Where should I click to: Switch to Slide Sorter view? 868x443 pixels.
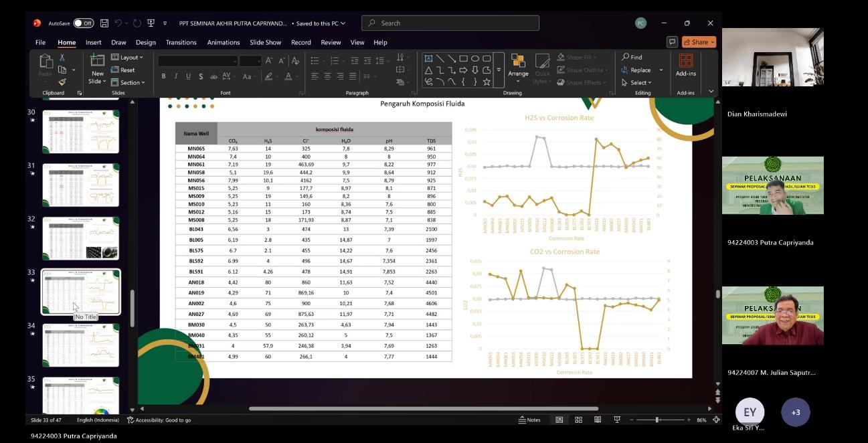(x=578, y=420)
